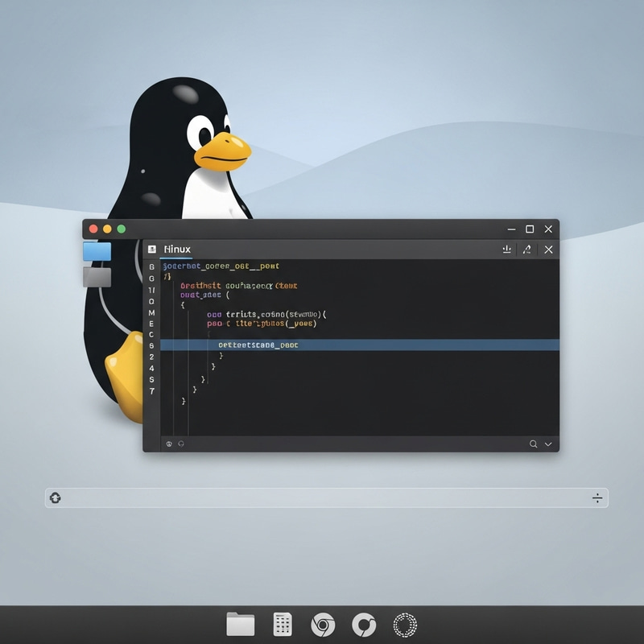Click the download icon in editor tab bar
This screenshot has height=644, width=644.
[x=507, y=250]
